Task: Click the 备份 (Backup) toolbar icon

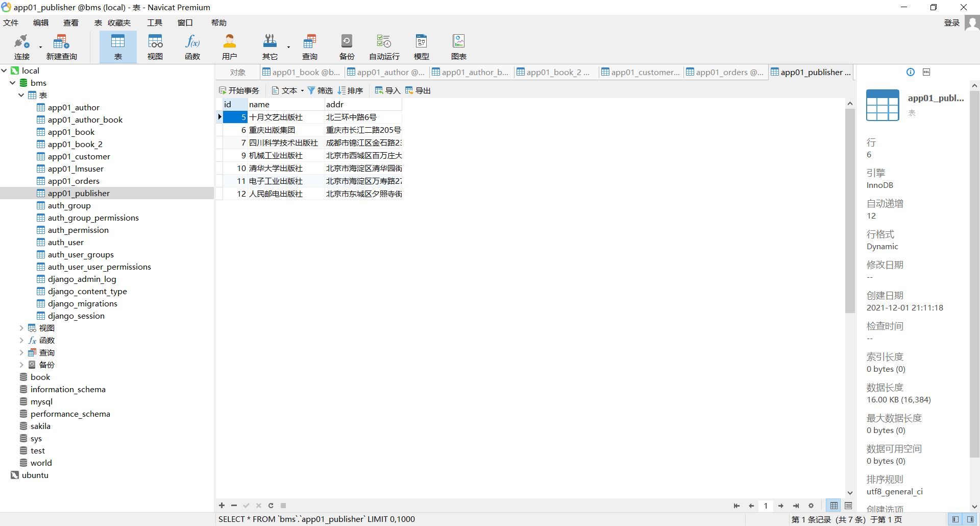Action: click(347, 47)
